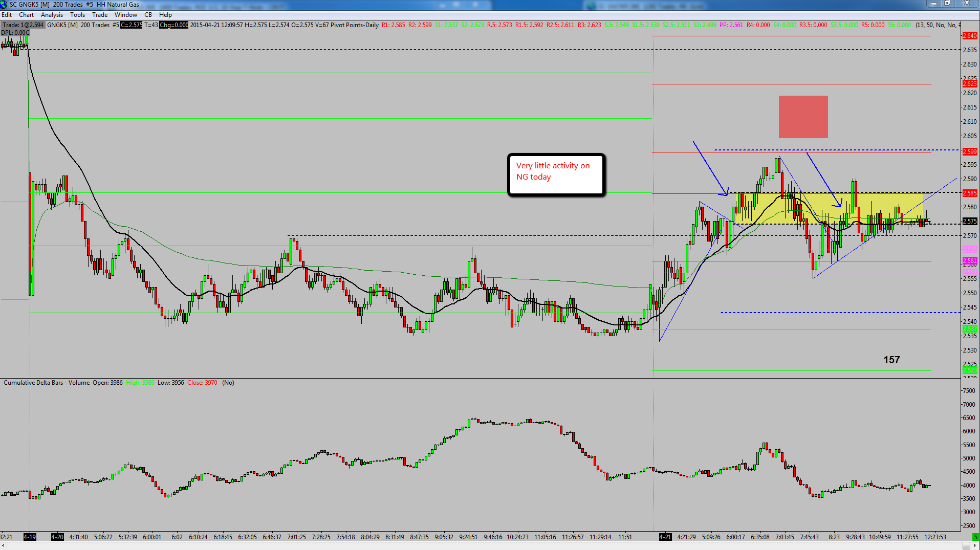The image size is (980, 550).
Task: Click the red 2.599 price label
Action: pos(970,152)
